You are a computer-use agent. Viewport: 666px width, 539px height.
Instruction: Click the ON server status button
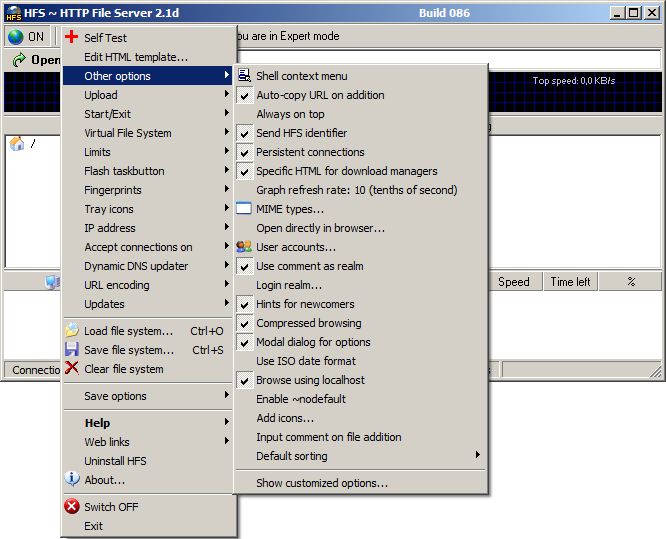[27, 37]
